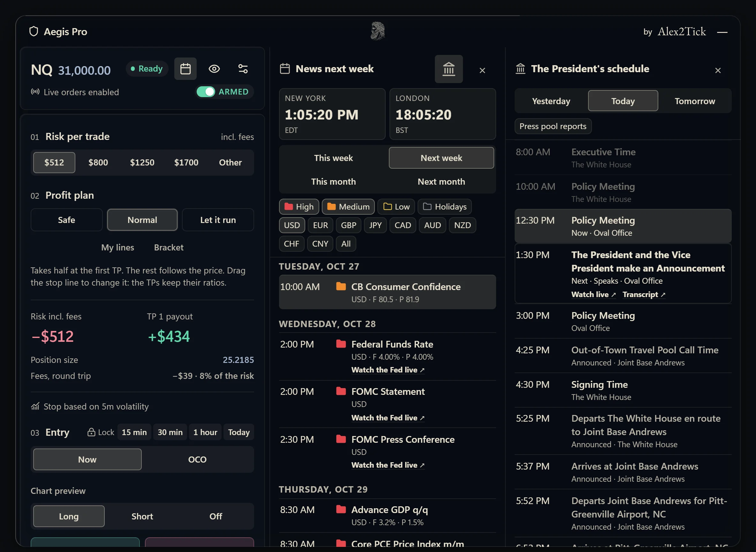The width and height of the screenshot is (756, 552).
Task: Select the 12:30 PM Policy Meeting row
Action: (x=623, y=226)
